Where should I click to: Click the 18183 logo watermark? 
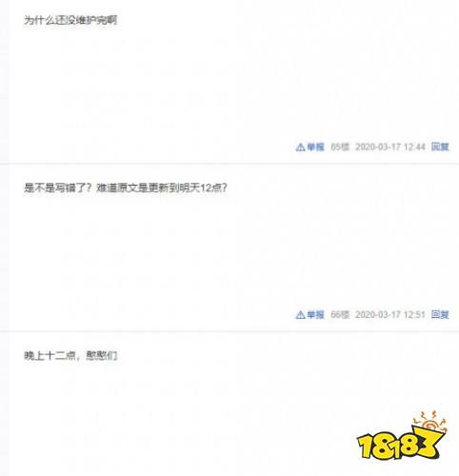[x=402, y=436]
